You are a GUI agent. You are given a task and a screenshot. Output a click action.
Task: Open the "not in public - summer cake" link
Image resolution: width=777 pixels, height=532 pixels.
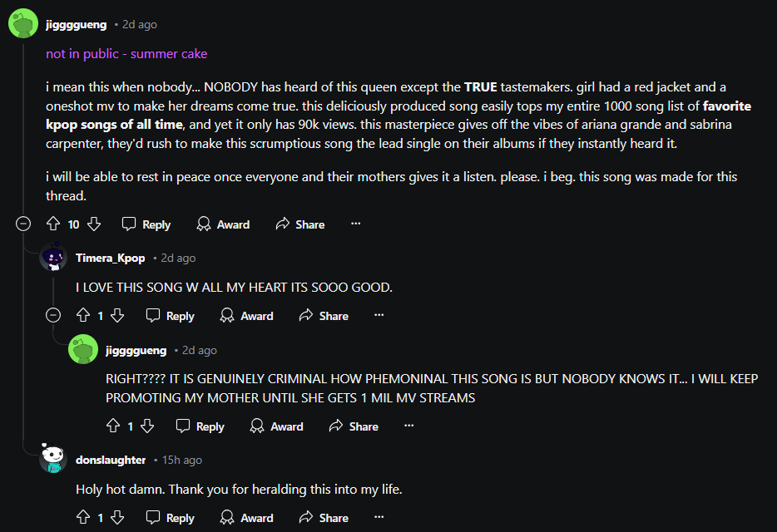tap(126, 54)
